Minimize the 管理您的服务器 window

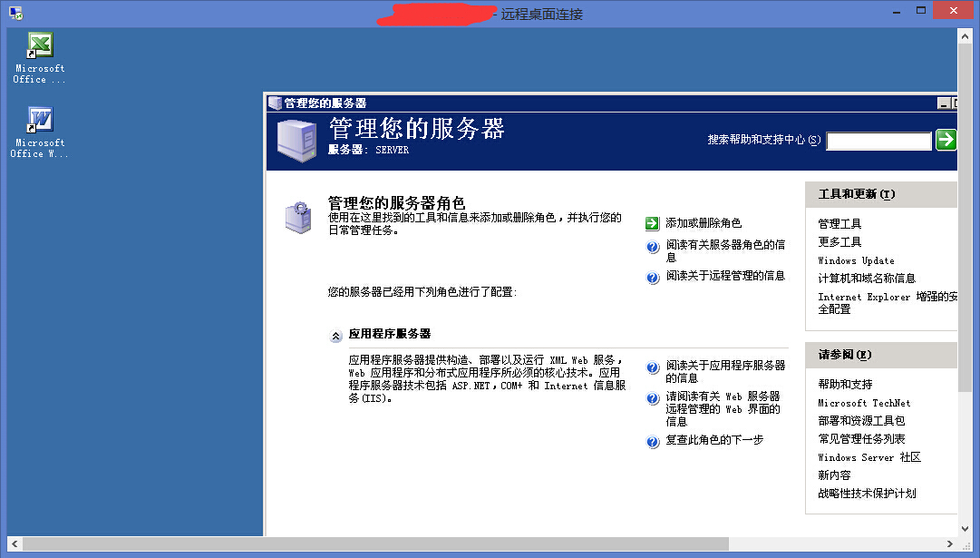point(944,103)
